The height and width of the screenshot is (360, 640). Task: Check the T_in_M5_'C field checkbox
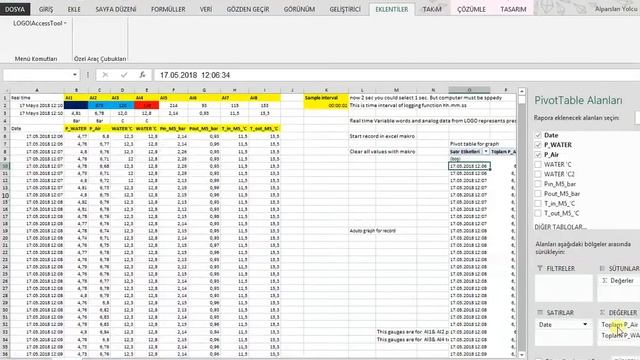click(538, 203)
